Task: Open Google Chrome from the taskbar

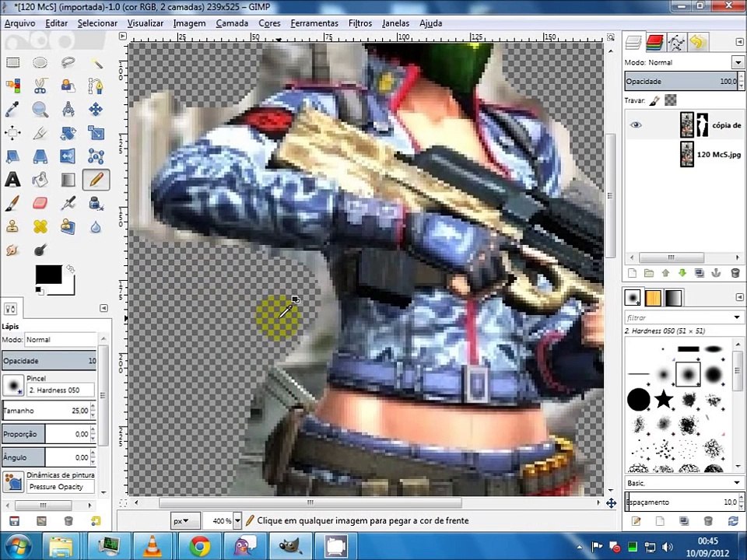Action: point(200,546)
